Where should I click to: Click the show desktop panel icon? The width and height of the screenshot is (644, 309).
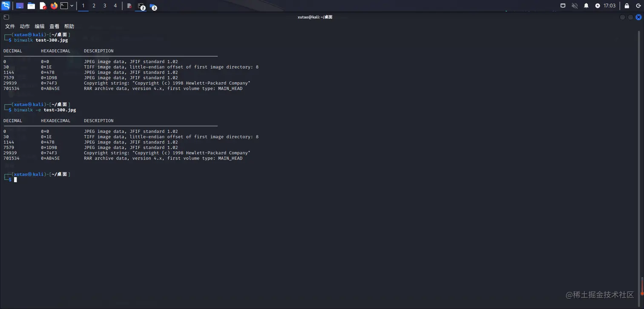(20, 6)
